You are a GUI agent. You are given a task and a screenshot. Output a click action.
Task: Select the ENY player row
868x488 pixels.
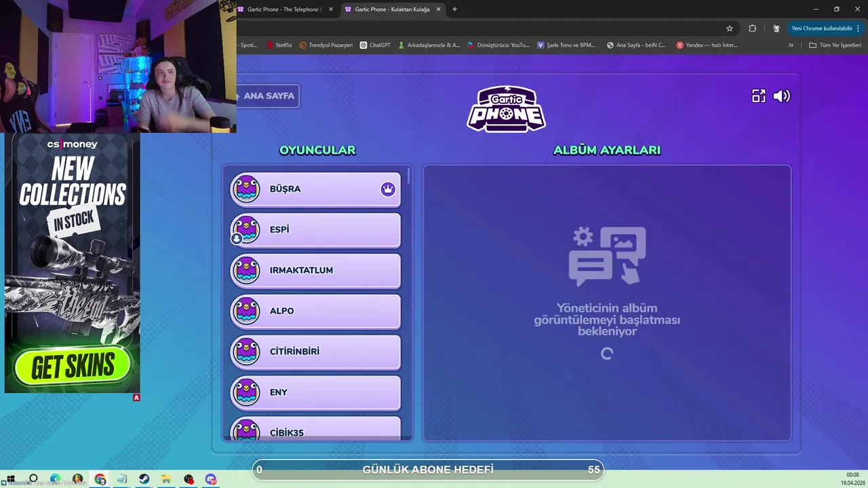[315, 392]
